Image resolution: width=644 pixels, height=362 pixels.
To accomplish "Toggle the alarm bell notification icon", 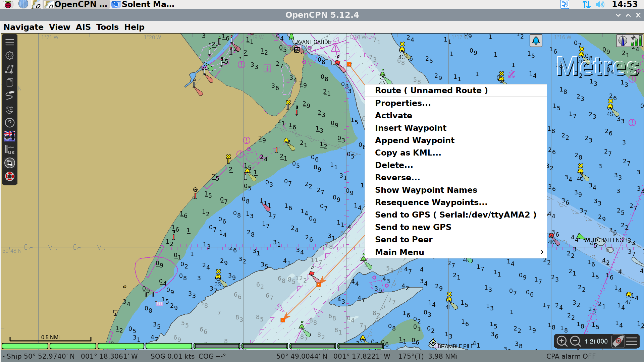I will [536, 41].
